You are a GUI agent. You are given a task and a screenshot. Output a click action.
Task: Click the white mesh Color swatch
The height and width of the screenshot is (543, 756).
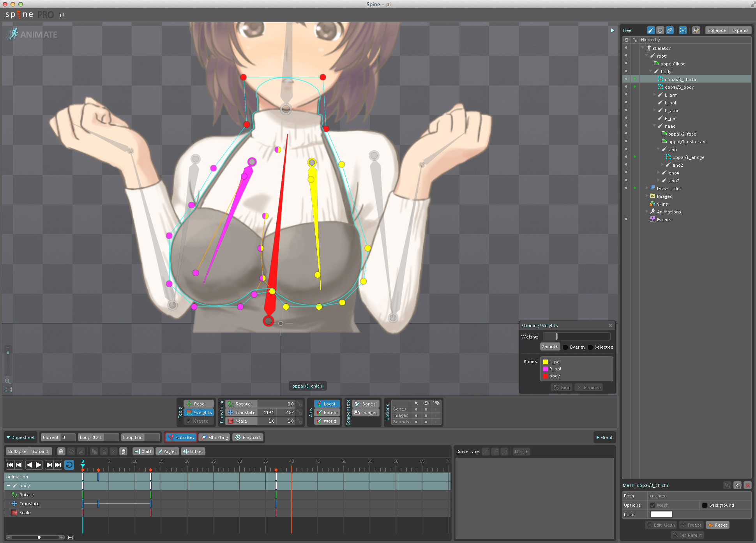pyautogui.click(x=661, y=515)
